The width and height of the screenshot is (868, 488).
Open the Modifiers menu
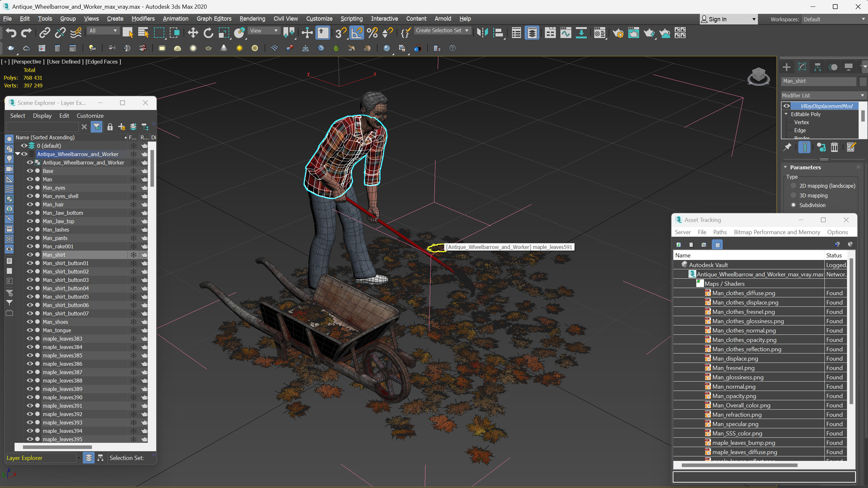click(x=143, y=18)
